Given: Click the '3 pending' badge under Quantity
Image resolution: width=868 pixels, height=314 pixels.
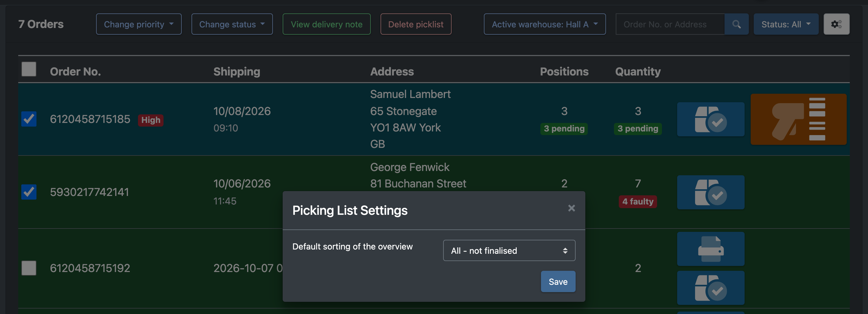Looking at the screenshot, I should 638,128.
